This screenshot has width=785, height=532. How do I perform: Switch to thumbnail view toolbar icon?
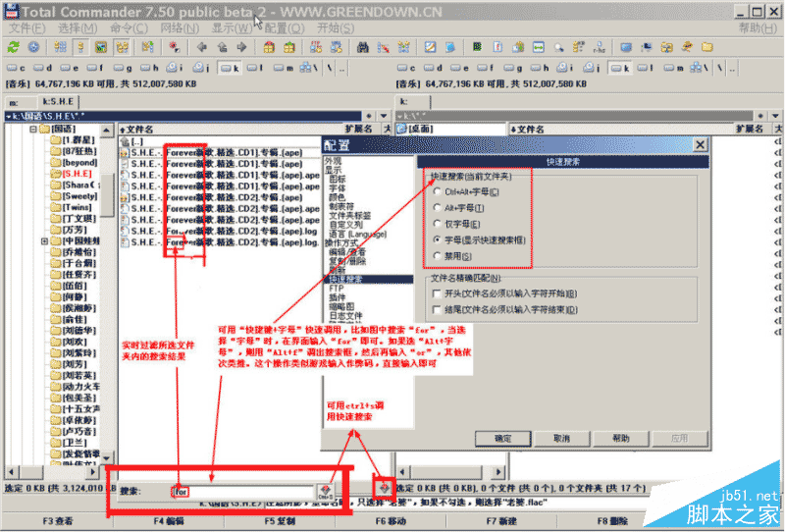coord(101,47)
